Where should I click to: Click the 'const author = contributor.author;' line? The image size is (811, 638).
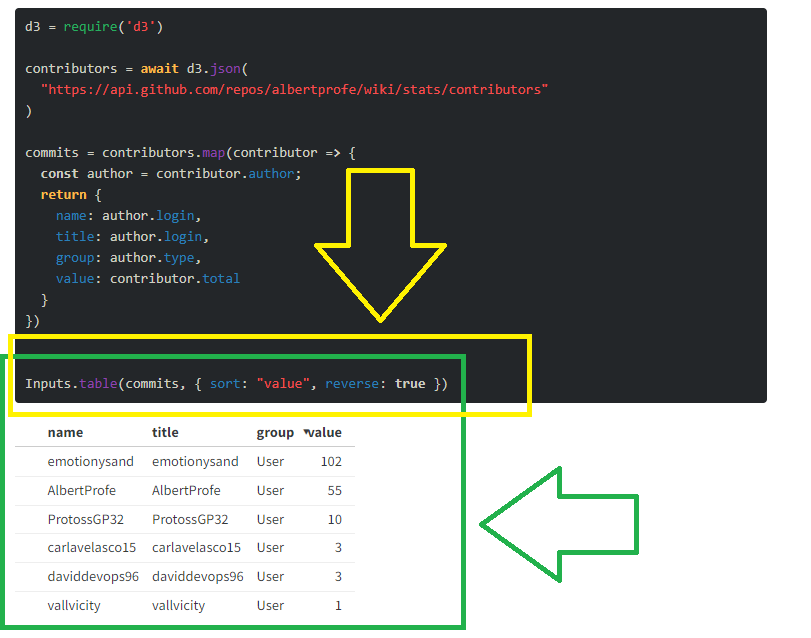171,174
